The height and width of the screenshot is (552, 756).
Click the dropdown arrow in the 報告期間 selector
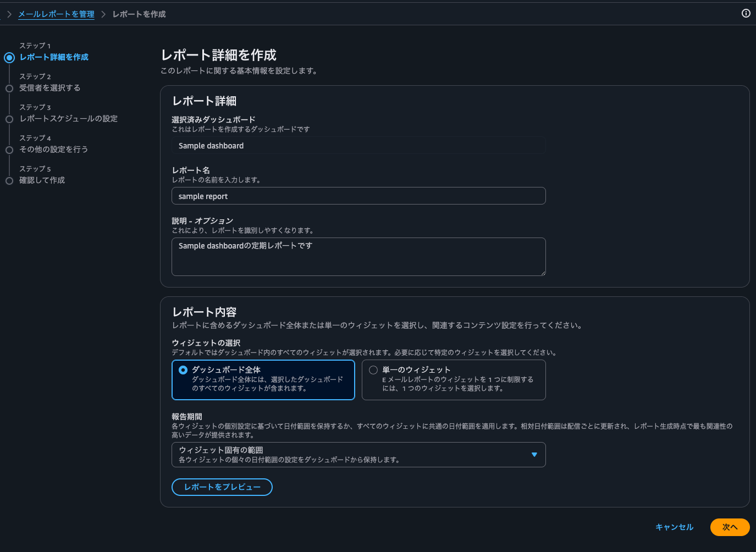pyautogui.click(x=533, y=455)
